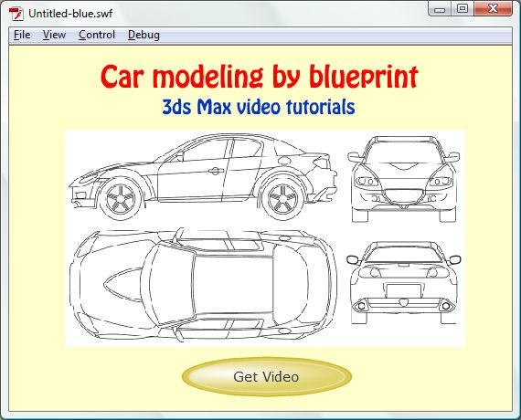The width and height of the screenshot is (521, 420).
Task: Click the Untitled-blue.swf title text
Action: point(70,14)
